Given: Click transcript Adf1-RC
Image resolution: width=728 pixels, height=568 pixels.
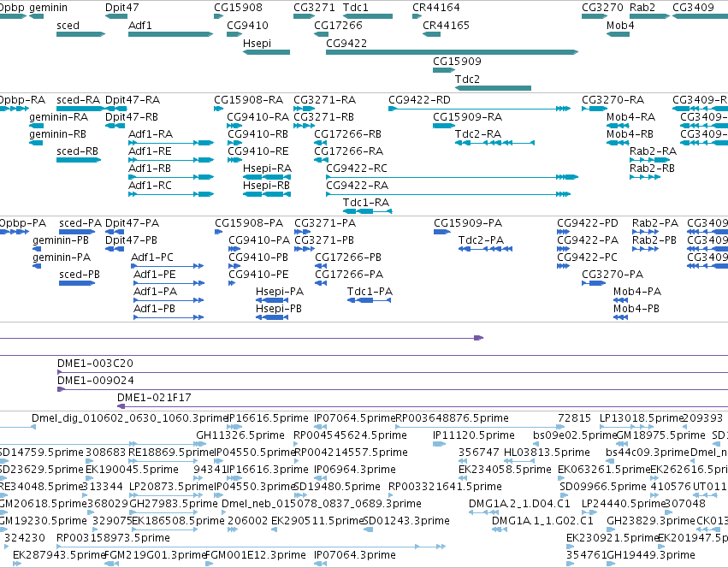Looking at the screenshot, I should coord(171,194).
